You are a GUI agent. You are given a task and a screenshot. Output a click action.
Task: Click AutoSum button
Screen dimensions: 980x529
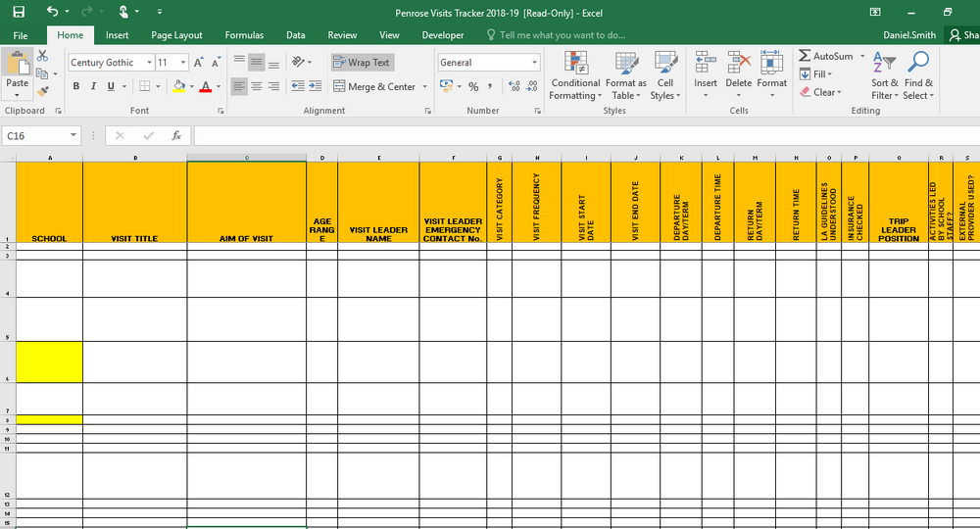(x=826, y=56)
